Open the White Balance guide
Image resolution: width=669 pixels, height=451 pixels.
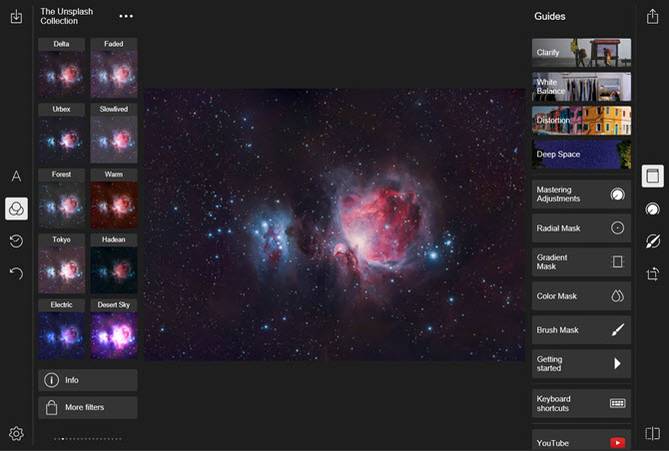[581, 87]
